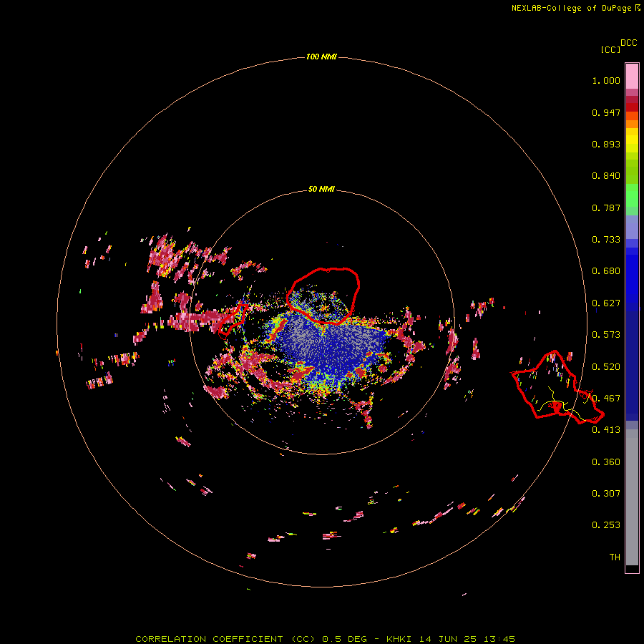Select the 0.947 scale value
Screen dimensions: 644x644
click(x=606, y=112)
